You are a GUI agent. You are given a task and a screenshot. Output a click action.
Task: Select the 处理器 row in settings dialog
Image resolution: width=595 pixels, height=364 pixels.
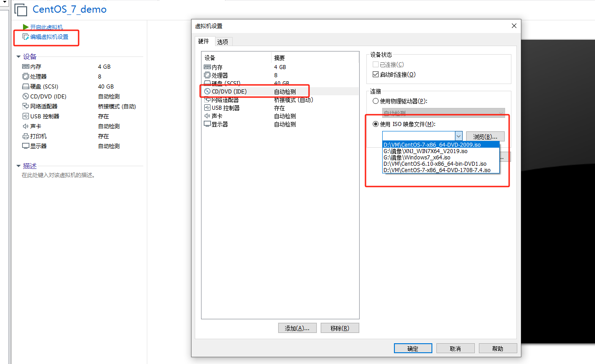tap(280, 75)
